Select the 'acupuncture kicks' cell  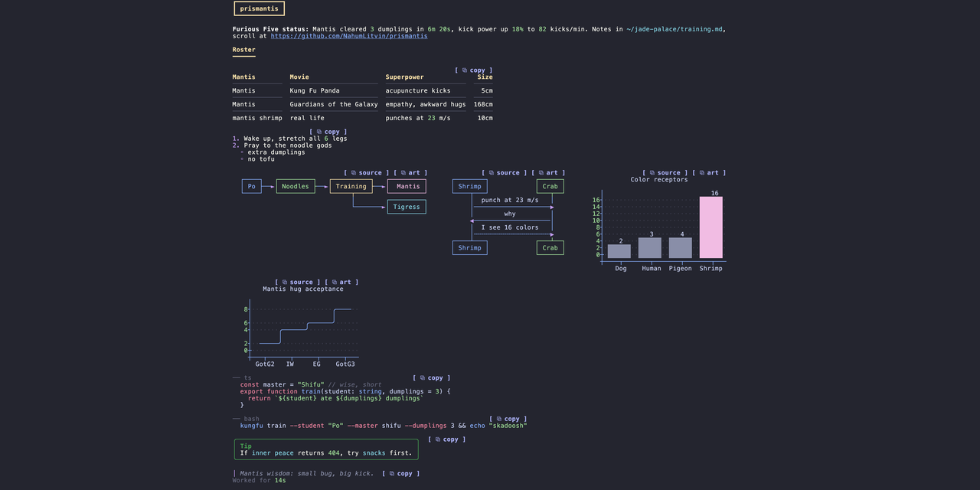tap(418, 90)
